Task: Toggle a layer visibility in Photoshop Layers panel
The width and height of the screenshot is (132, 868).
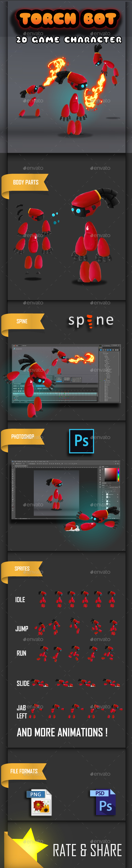Action: (103, 494)
